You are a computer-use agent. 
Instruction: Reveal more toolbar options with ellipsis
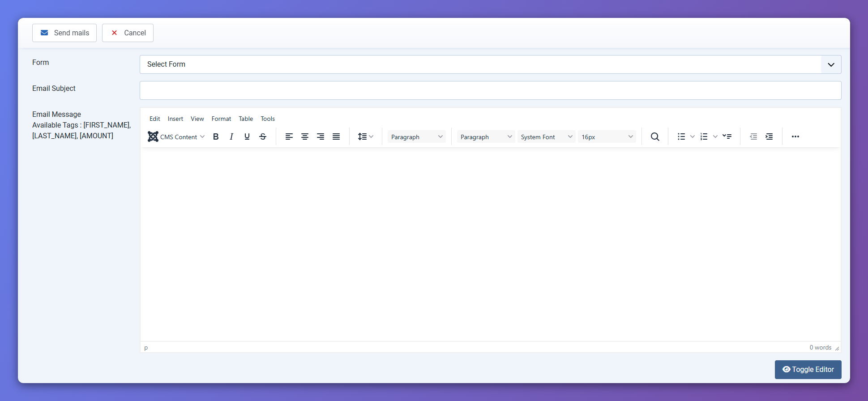[x=795, y=137]
